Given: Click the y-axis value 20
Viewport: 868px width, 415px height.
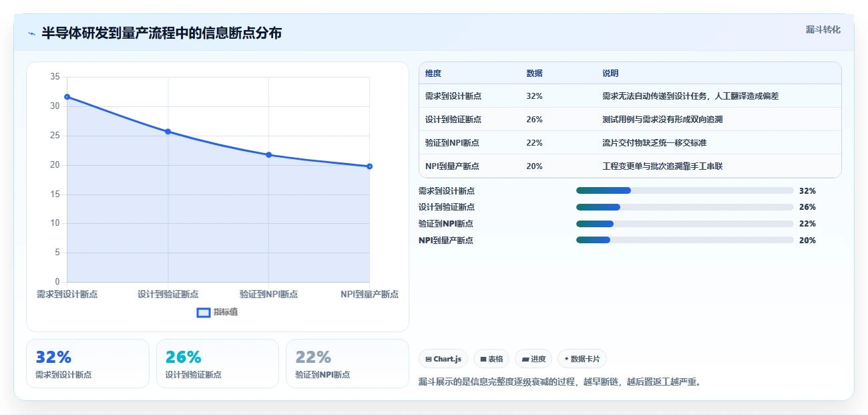Looking at the screenshot, I should pos(55,165).
